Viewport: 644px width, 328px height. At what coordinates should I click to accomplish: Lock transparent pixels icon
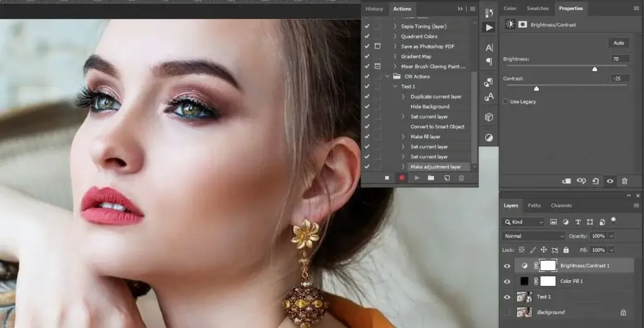(x=521, y=249)
